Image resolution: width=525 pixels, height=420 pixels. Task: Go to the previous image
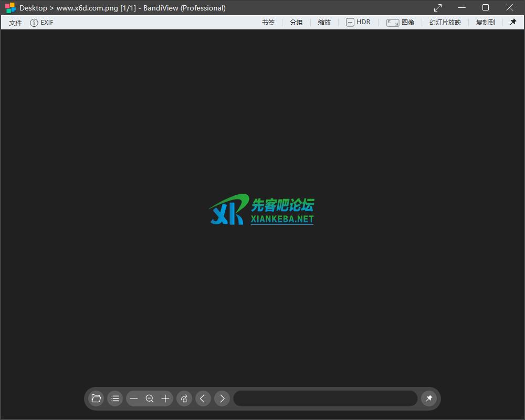[203, 398]
